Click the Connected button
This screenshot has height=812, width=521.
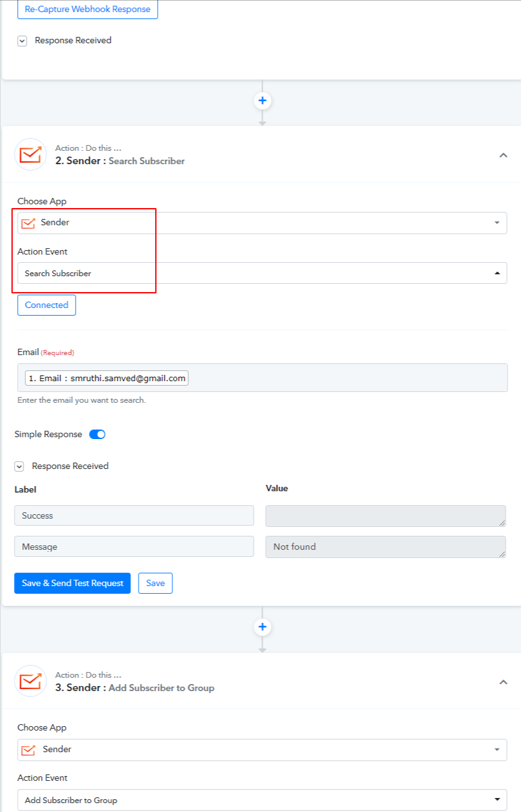[46, 305]
